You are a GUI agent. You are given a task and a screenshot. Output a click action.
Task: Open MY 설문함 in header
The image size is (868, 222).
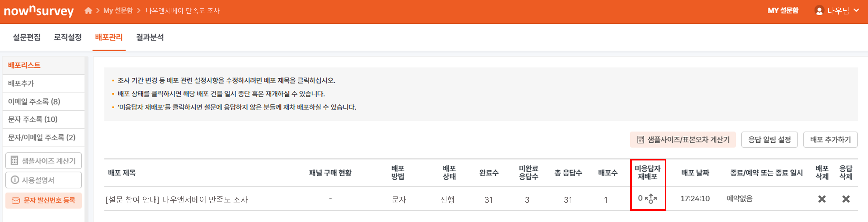[783, 11]
